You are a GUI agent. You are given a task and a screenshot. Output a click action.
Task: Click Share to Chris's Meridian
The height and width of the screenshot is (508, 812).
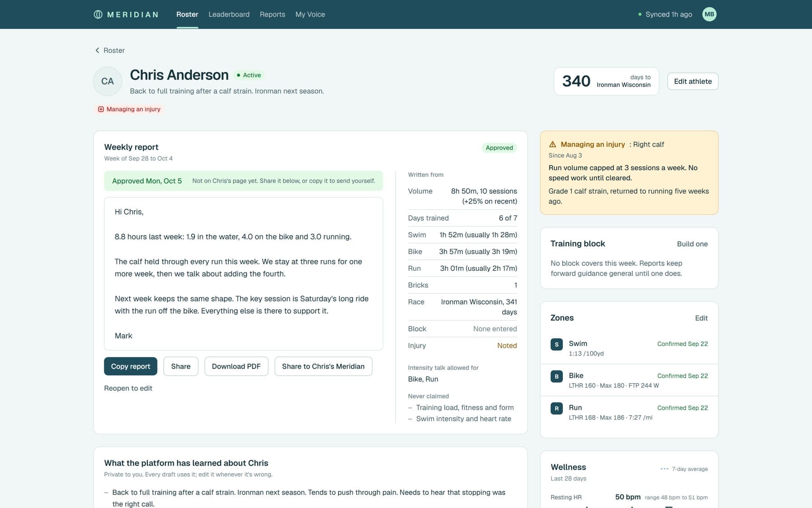323,366
